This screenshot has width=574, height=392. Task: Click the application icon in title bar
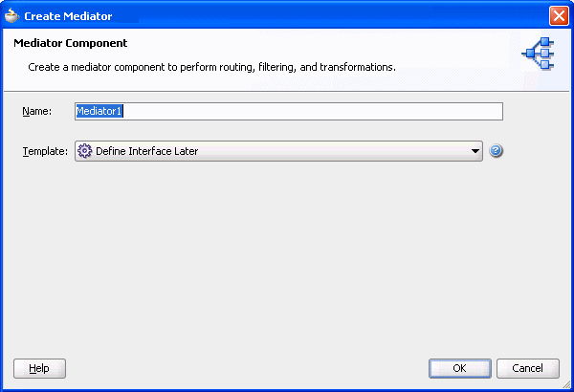coord(12,15)
